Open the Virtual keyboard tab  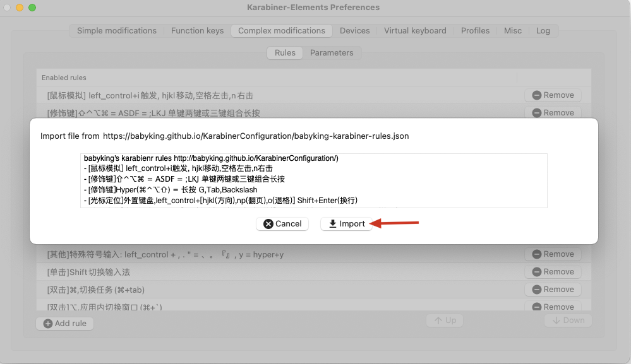pos(415,30)
